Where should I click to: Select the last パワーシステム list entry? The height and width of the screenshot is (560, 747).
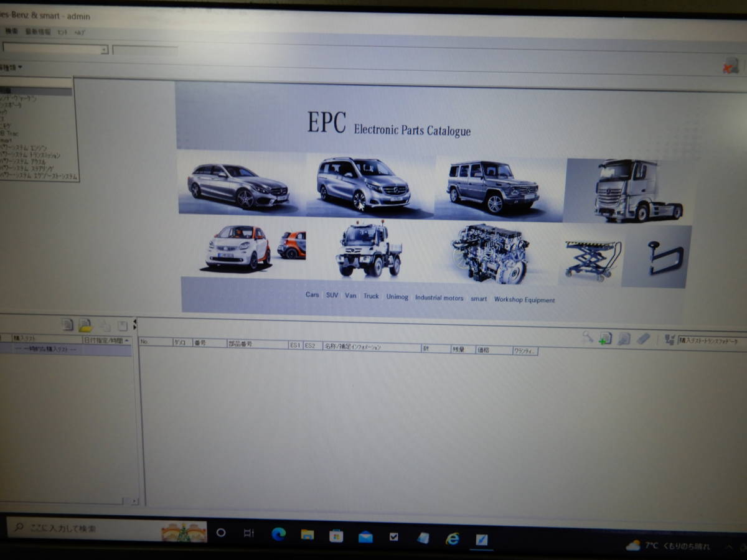coord(39,177)
